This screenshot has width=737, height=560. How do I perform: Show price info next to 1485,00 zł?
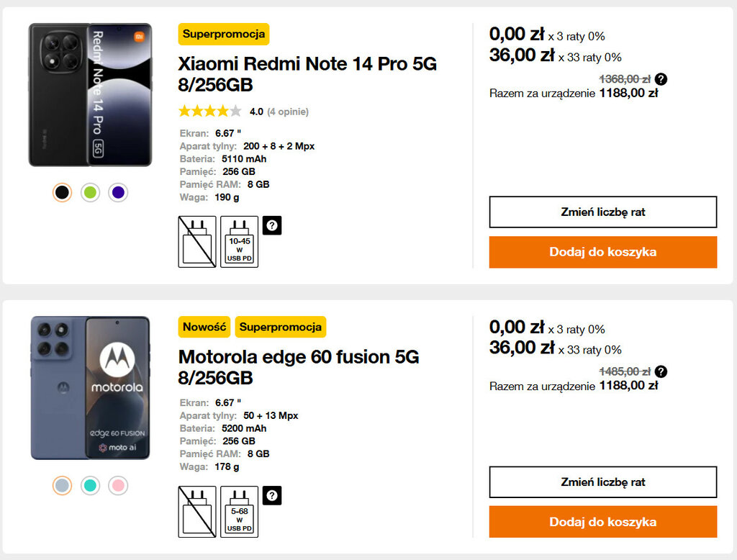[x=661, y=371]
